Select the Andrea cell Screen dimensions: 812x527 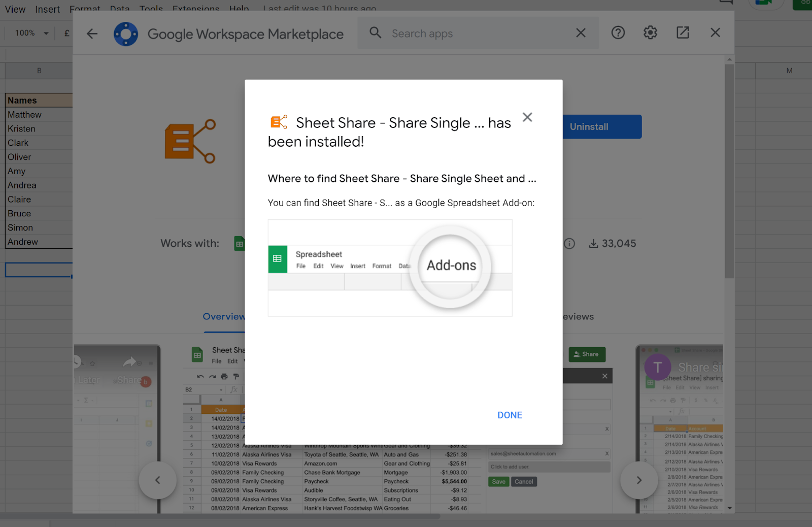tap(39, 185)
